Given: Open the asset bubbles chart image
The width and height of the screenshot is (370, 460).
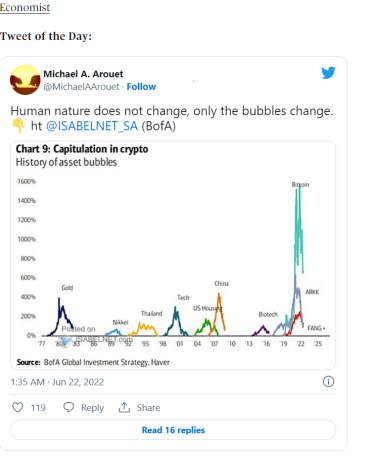Looking at the screenshot, I should [x=173, y=255].
